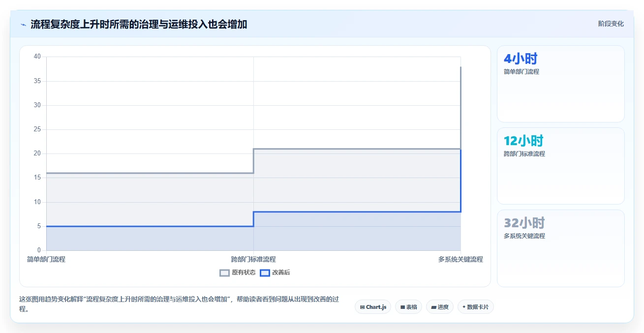Click the 30 y-axis tick label

pyautogui.click(x=37, y=105)
